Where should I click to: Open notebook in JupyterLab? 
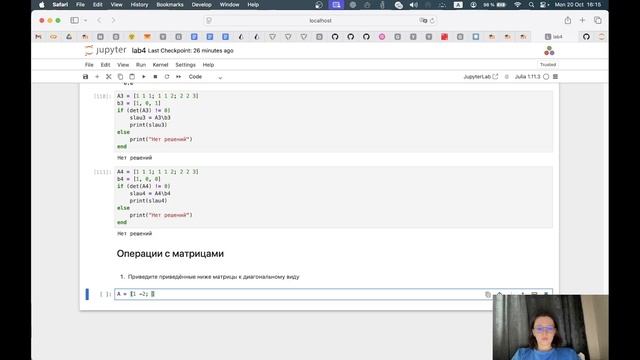click(x=480, y=77)
